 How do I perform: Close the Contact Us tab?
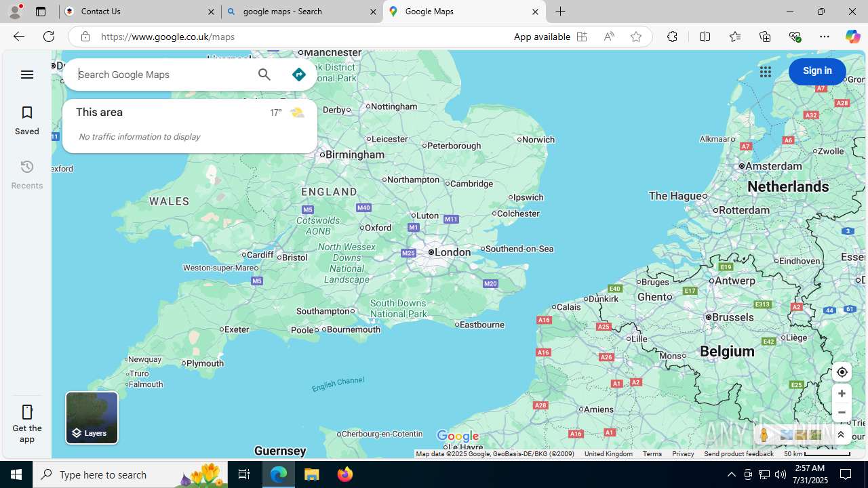pyautogui.click(x=211, y=12)
